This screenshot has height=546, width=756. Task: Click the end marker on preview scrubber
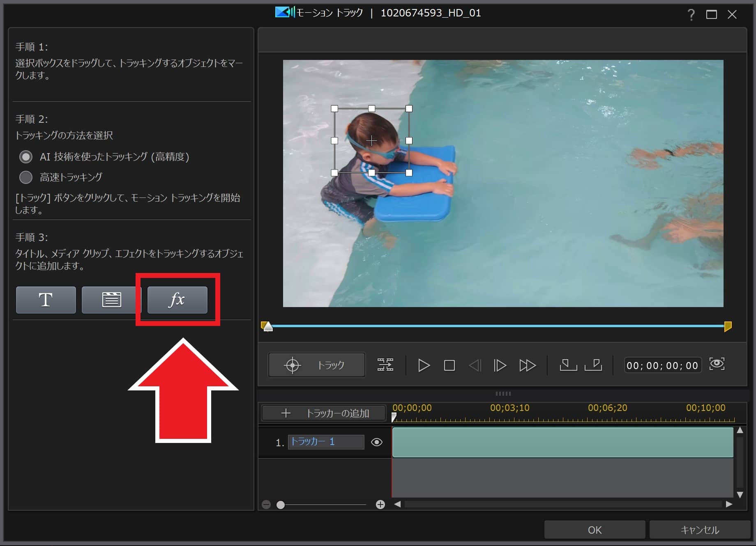coord(728,326)
